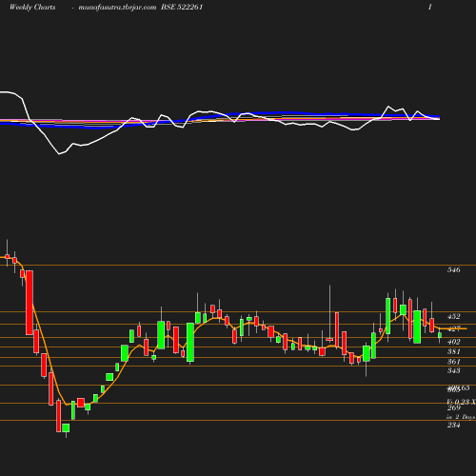This screenshot has width=476, height=476.
Task: Click the 427 price level label
Action: pos(453,329)
